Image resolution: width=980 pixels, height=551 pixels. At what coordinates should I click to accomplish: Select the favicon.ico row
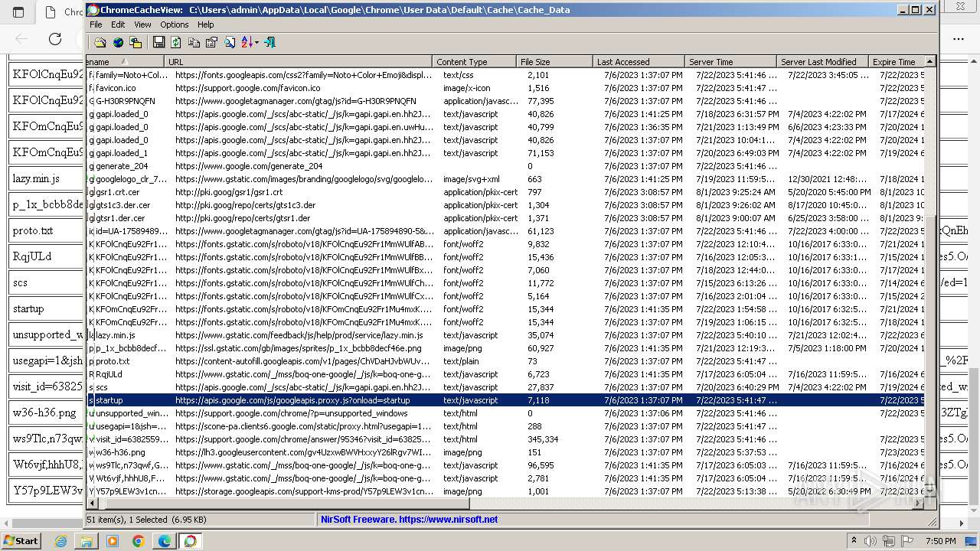(506, 88)
